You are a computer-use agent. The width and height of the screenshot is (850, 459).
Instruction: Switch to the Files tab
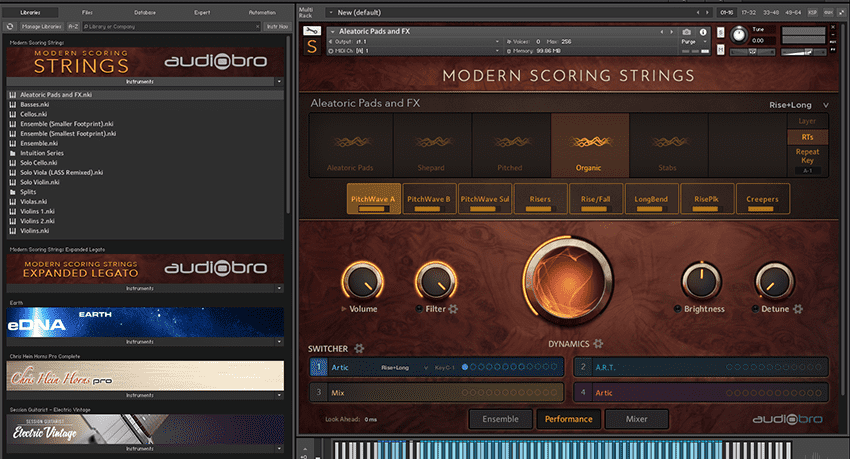[87, 12]
